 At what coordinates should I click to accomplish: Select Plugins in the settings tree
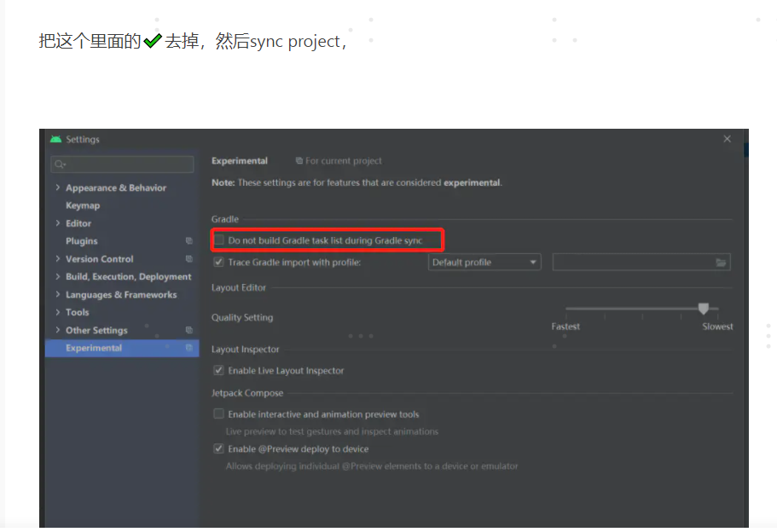click(x=82, y=240)
